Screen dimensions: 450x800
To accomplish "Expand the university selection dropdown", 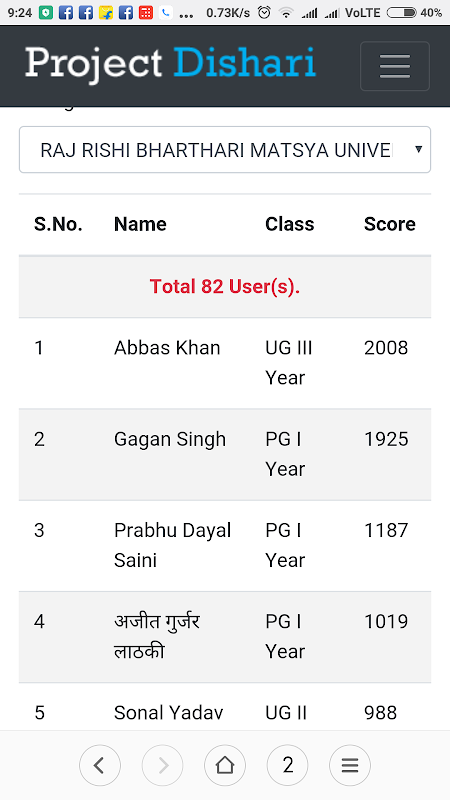I will 225,149.
